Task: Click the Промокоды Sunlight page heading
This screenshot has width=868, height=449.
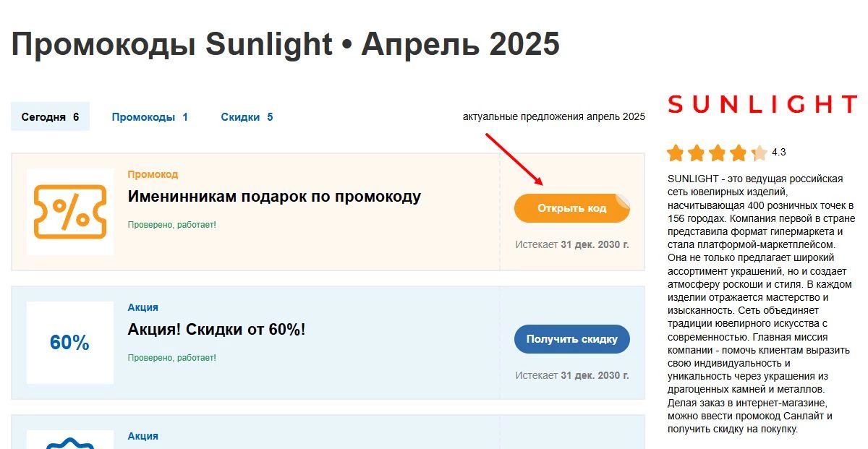Action: [x=286, y=45]
